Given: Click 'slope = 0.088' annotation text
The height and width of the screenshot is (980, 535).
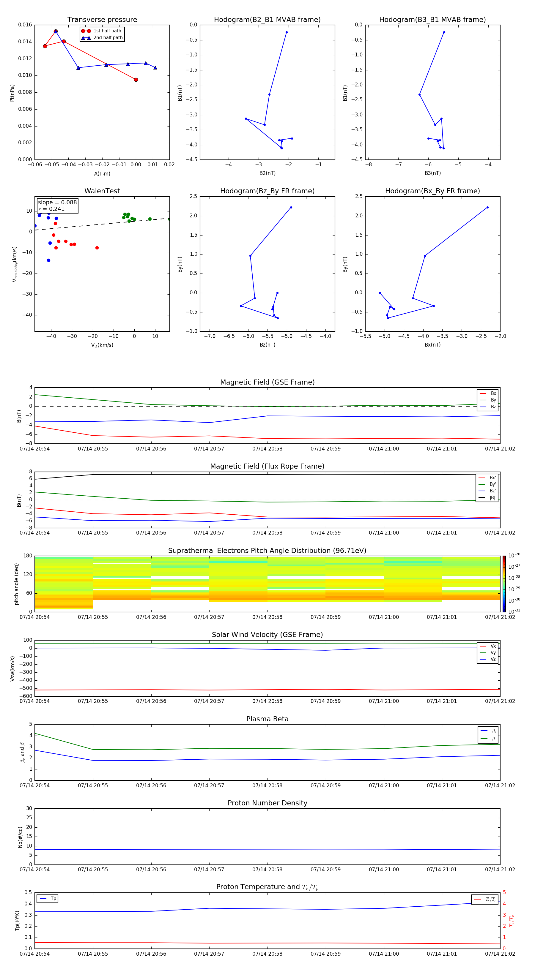Looking at the screenshot, I should (57, 203).
